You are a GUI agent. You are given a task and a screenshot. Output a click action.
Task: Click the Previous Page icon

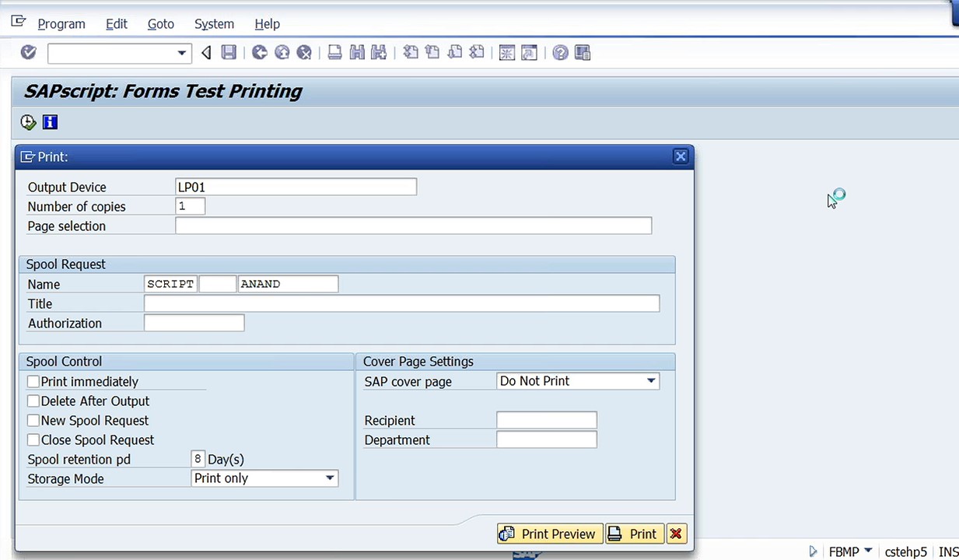[432, 53]
